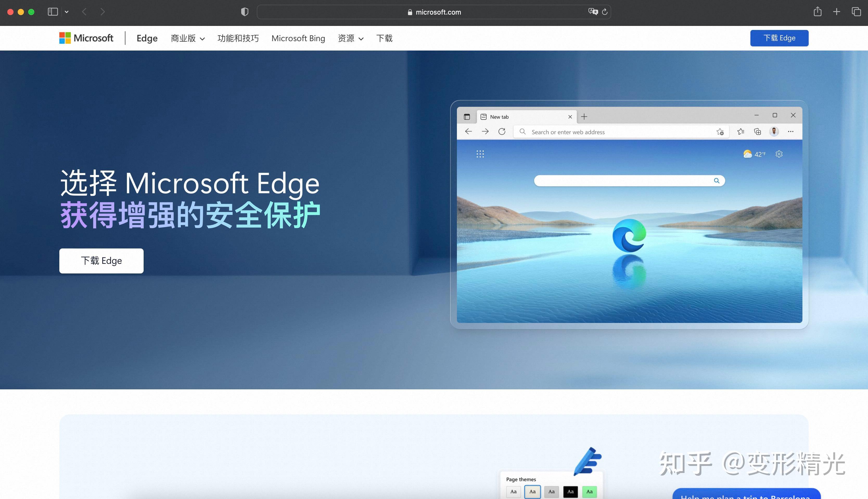The image size is (868, 499).
Task: Click the profile avatar in Edge toolbar
Action: (774, 132)
